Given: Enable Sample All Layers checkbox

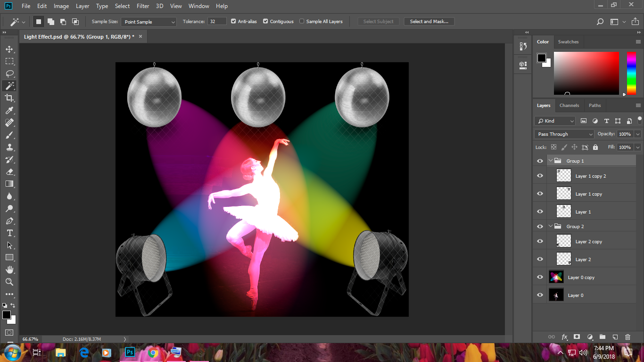Looking at the screenshot, I should pyautogui.click(x=302, y=21).
